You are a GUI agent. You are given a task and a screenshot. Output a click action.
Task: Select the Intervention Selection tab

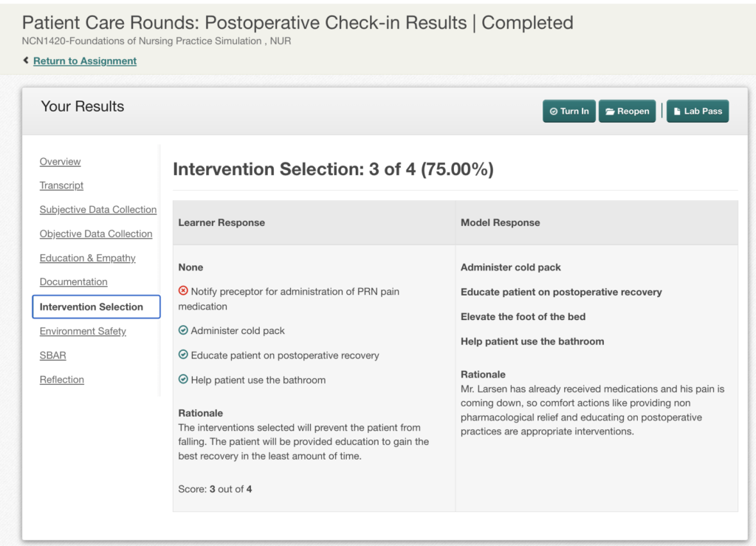[x=97, y=307]
